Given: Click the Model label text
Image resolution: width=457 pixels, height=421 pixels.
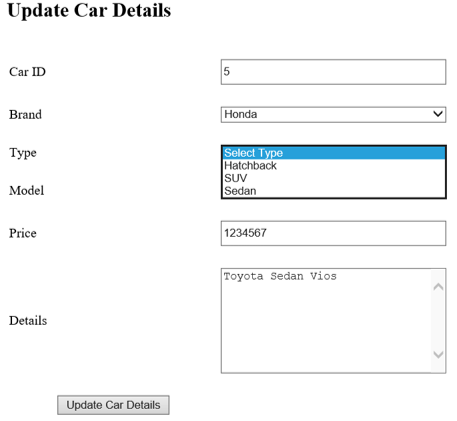Looking at the screenshot, I should (x=26, y=190).
